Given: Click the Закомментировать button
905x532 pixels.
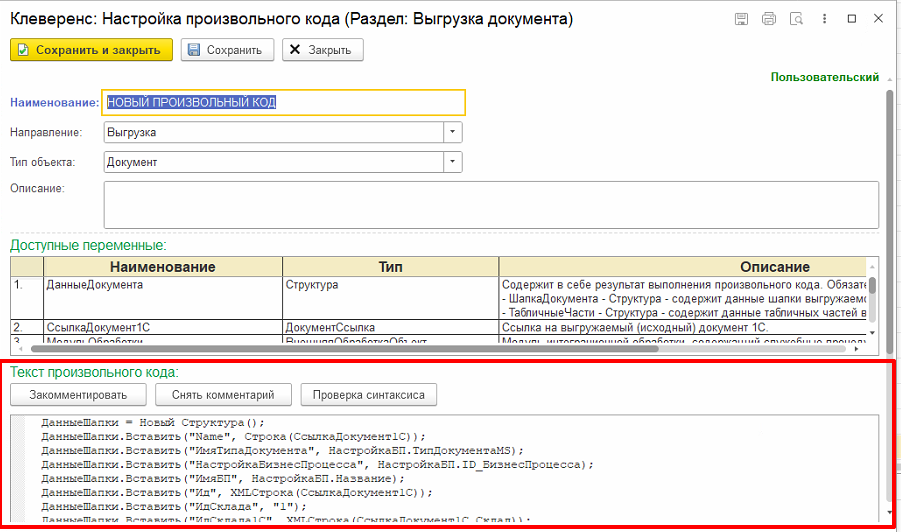Looking at the screenshot, I should pos(78,395).
